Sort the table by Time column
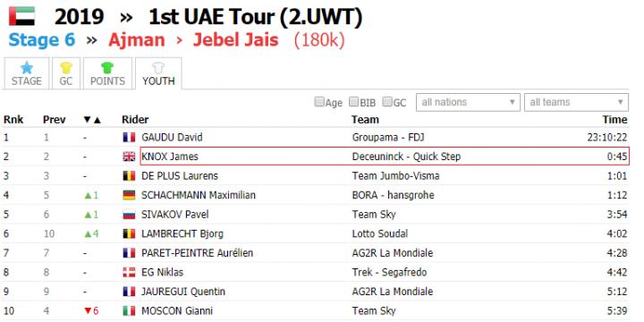This screenshot has height=322, width=644. click(x=614, y=120)
